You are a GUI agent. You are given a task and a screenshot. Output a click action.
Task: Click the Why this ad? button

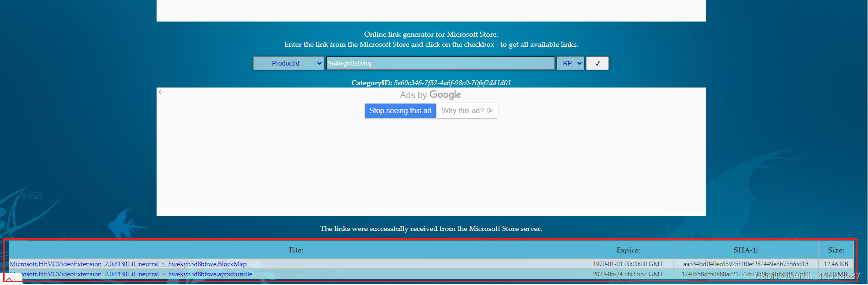click(x=467, y=111)
